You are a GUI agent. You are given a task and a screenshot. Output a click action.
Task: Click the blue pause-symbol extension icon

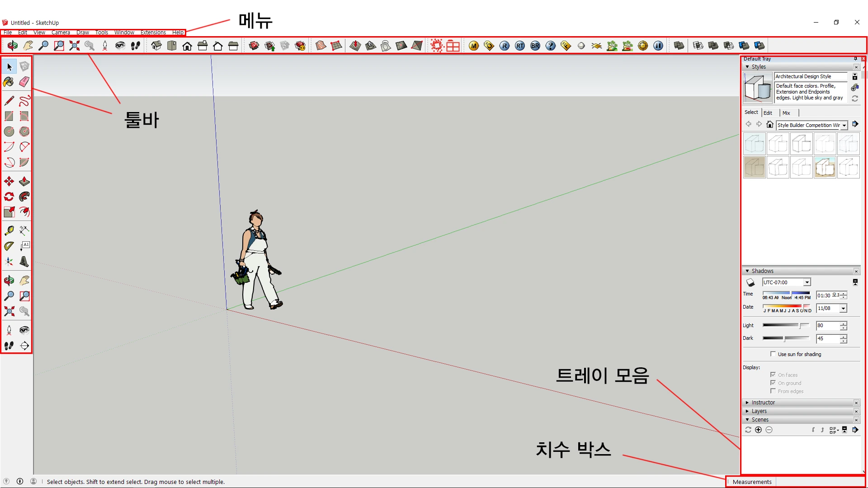pyautogui.click(x=658, y=46)
